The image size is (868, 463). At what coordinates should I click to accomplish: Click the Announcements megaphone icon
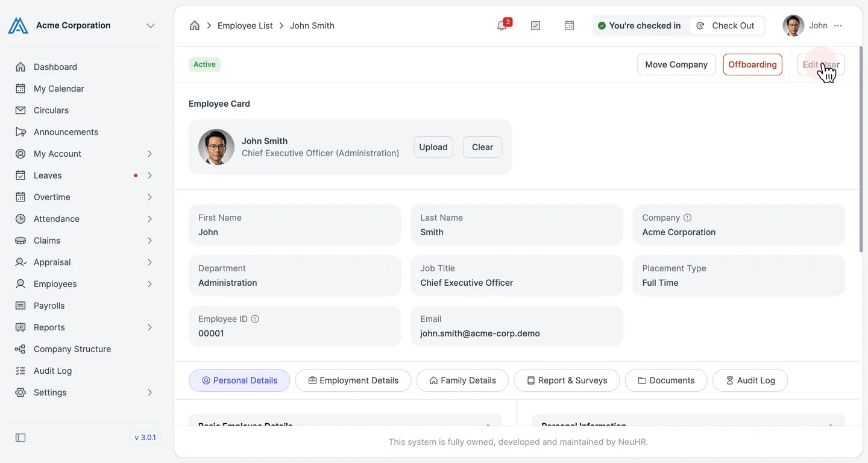[20, 132]
